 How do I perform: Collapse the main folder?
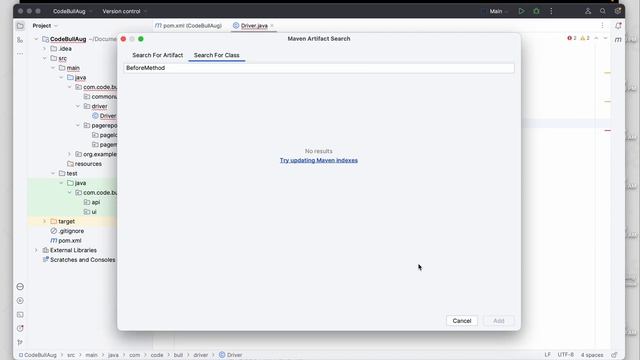point(53,68)
